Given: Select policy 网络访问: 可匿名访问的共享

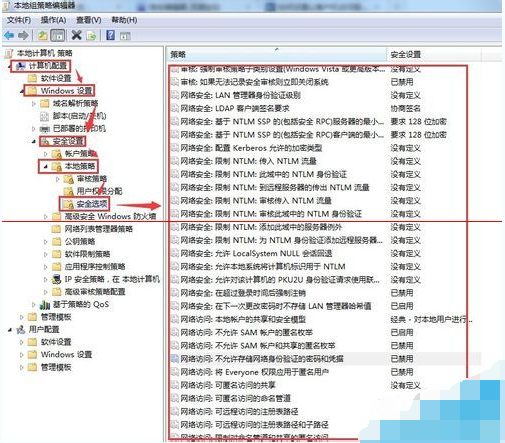Looking at the screenshot, I should [228, 385].
